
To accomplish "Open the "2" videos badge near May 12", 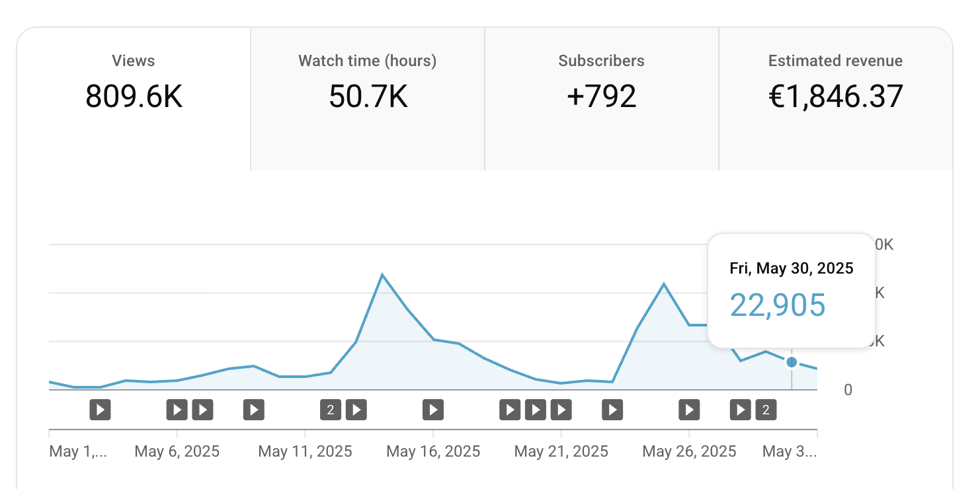I will click(x=331, y=410).
